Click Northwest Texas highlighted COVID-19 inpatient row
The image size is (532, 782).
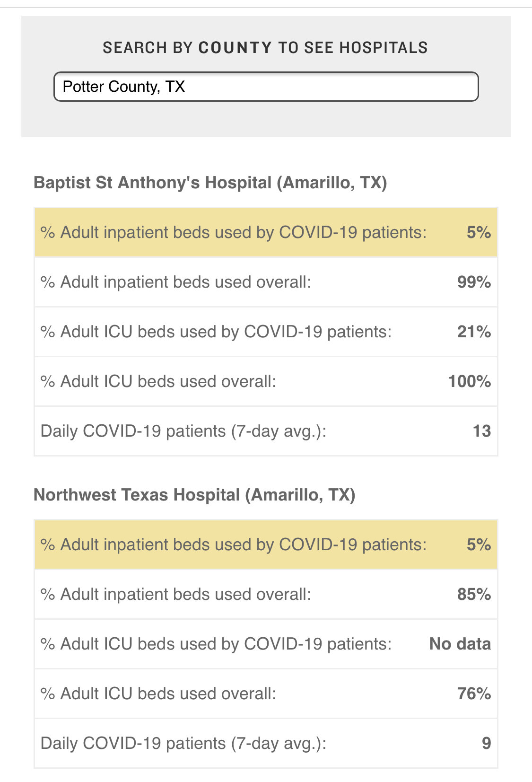(x=266, y=545)
